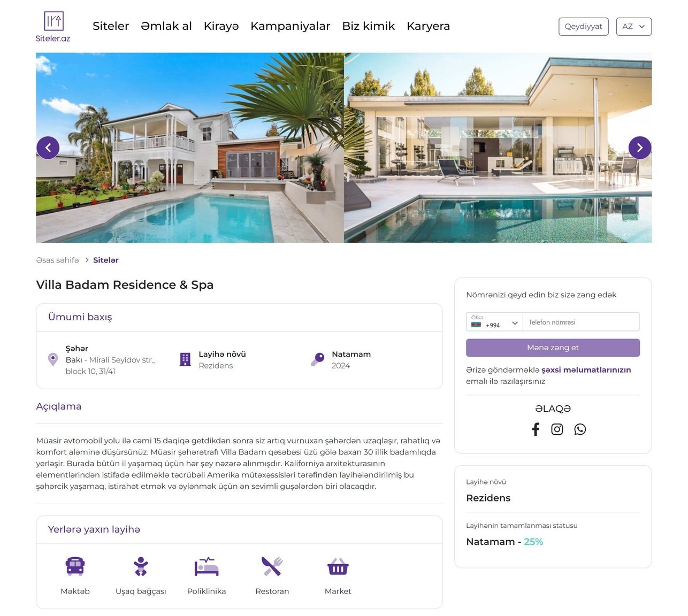688x616 pixels.
Task: Click the Məktəb bus icon
Action: coord(75,566)
